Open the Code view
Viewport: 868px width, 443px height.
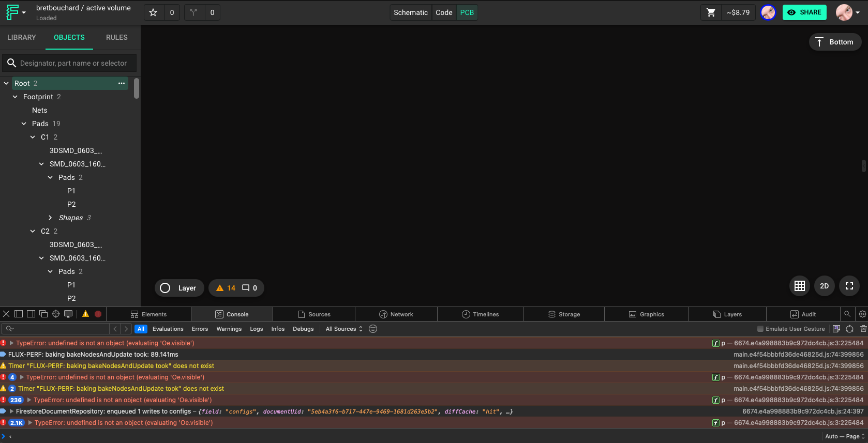[x=444, y=12]
